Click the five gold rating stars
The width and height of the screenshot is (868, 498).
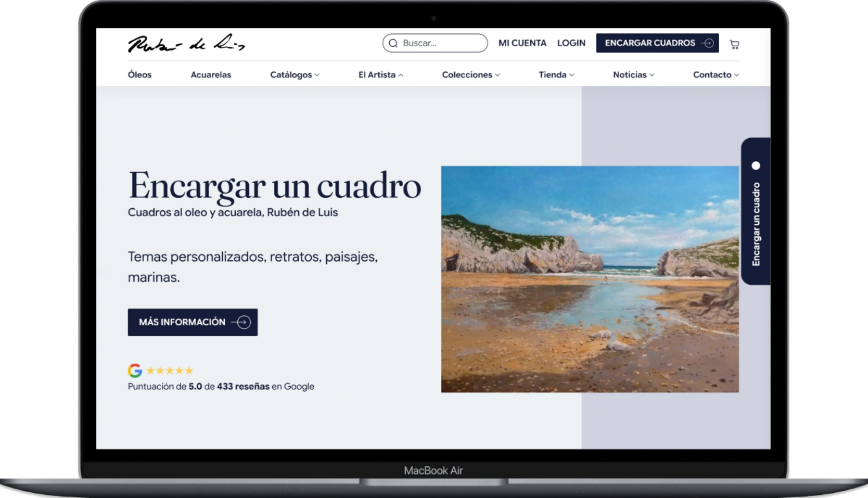point(170,370)
